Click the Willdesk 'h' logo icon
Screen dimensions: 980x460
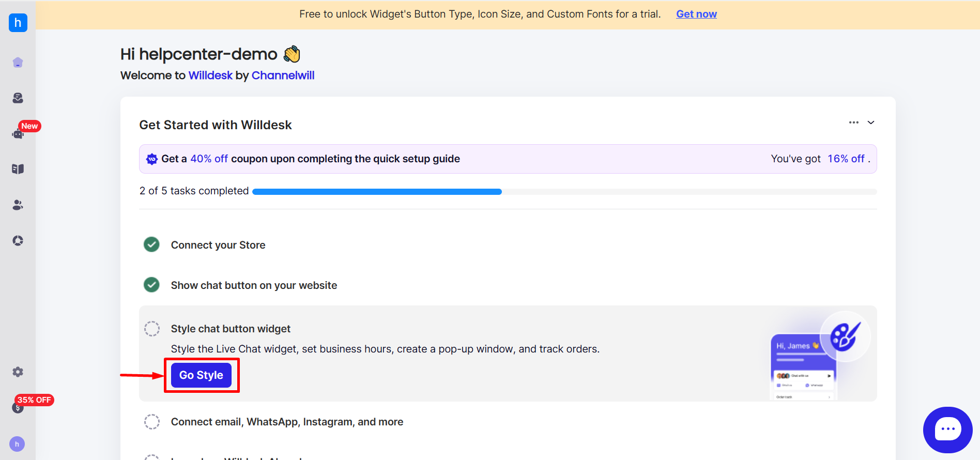tap(18, 23)
